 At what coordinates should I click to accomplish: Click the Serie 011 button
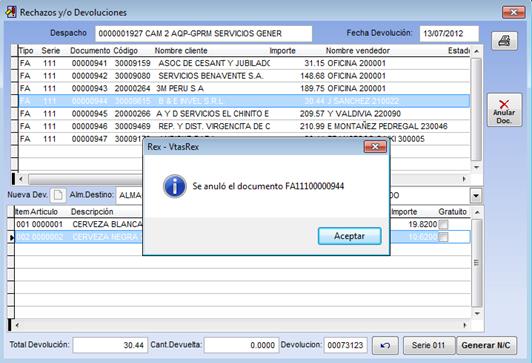(x=429, y=345)
